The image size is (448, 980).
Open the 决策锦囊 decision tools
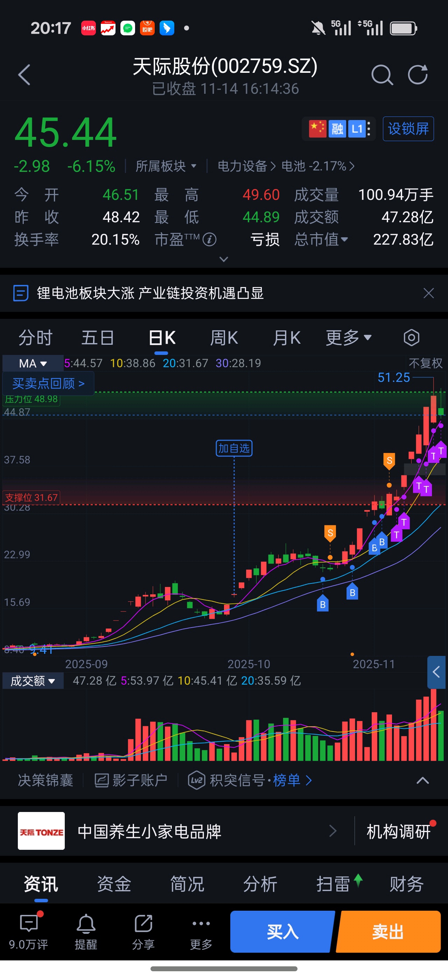coord(45,780)
